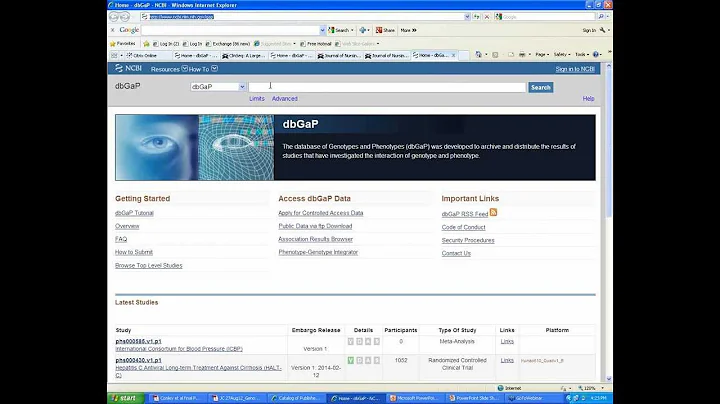Click first grey details icon for phs000585
Viewport: 720px width, 404px height.
click(x=350, y=342)
